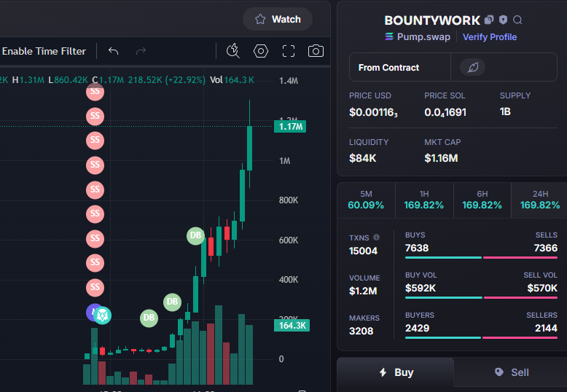The height and width of the screenshot is (392, 567).
Task: Click the 2144 sellers count
Action: tap(546, 329)
